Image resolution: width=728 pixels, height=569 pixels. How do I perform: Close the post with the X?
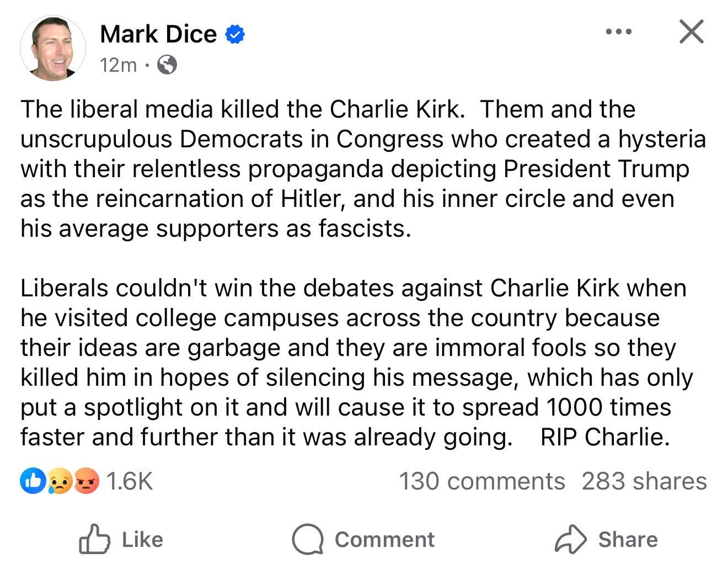pos(691,31)
